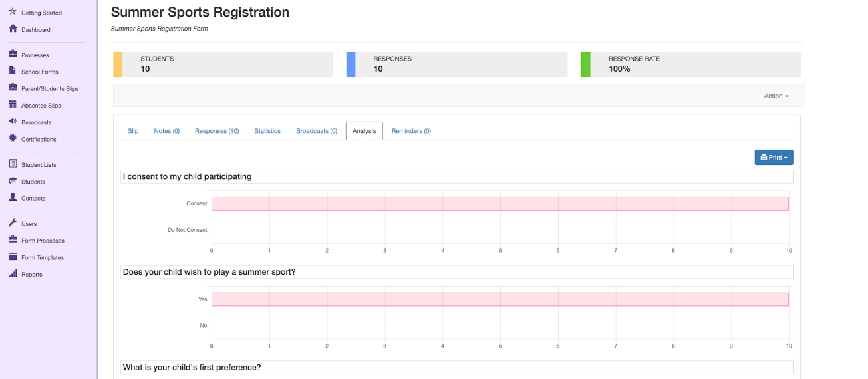Viewport: 868px width, 379px height.
Task: Click the Students graduation cap icon
Action: click(13, 181)
